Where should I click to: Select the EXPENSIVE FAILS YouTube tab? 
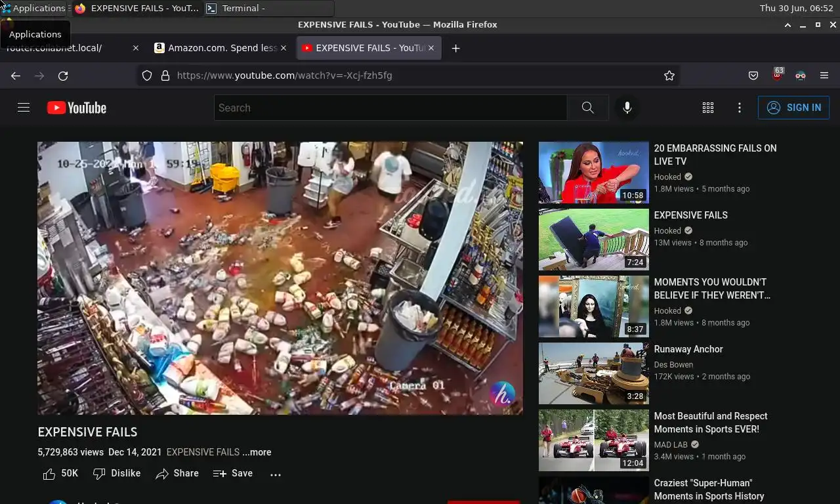(369, 48)
